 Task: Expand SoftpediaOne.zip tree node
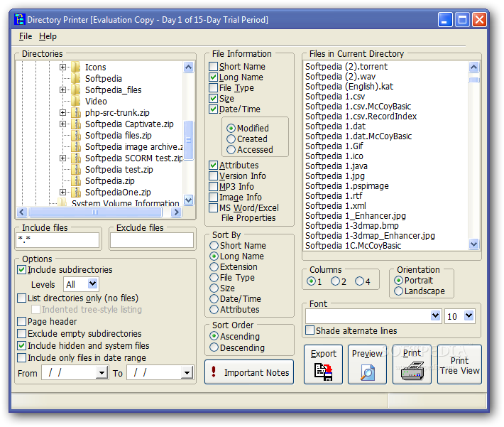point(62,192)
